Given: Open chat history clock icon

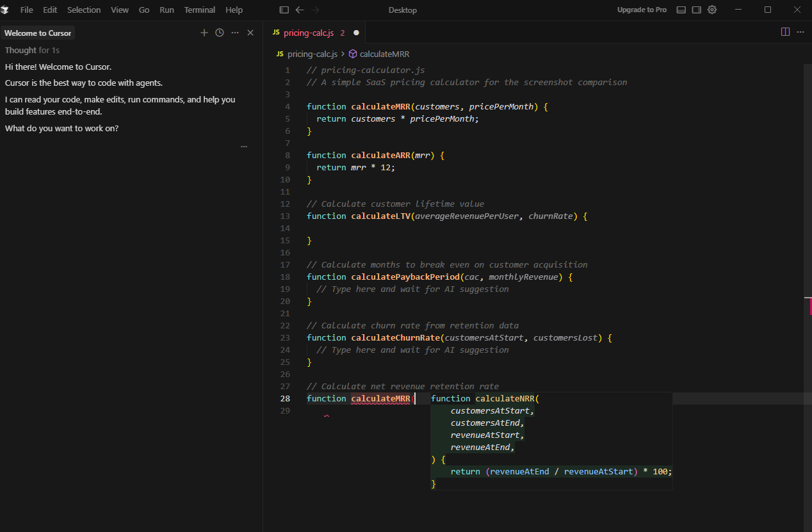Looking at the screenshot, I should point(220,33).
